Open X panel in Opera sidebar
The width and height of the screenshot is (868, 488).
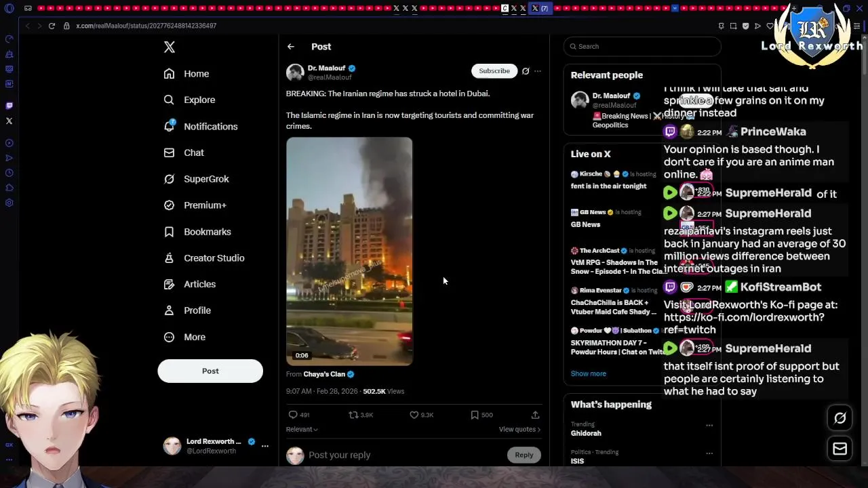[9, 121]
